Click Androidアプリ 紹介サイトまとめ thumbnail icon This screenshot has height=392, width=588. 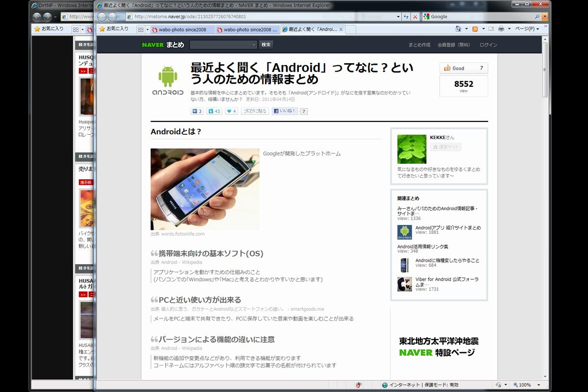pos(404,232)
